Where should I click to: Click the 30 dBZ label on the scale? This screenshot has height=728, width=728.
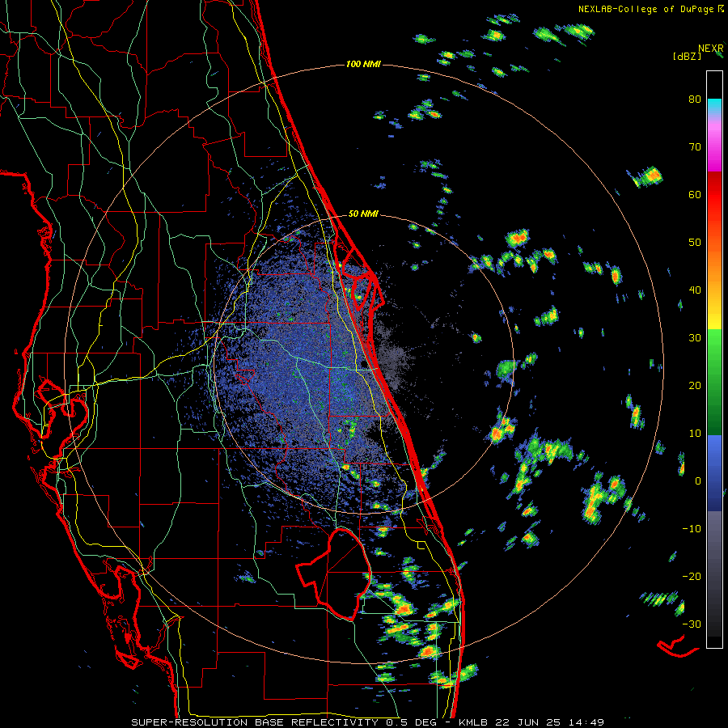tap(695, 337)
